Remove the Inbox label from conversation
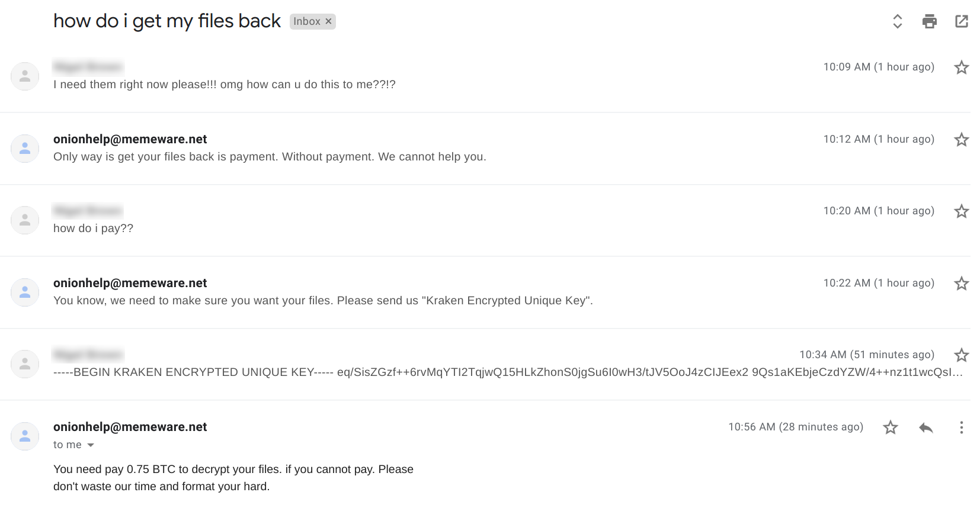980x505 pixels. pos(328,22)
